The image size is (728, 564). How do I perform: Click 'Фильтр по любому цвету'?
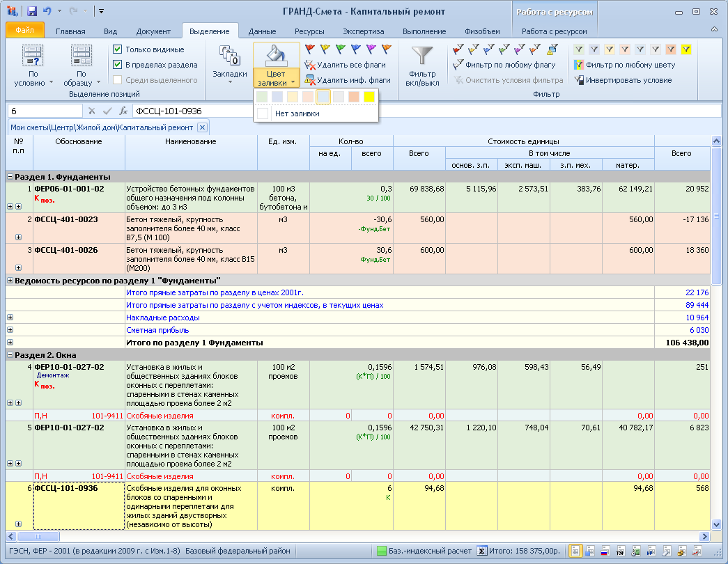point(624,65)
